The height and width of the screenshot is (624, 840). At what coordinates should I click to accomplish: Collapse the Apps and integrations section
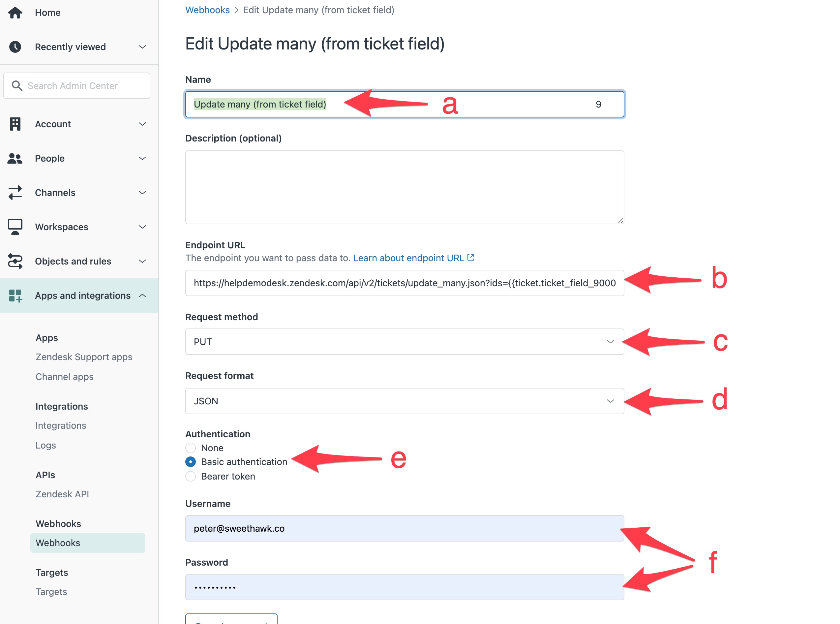142,296
